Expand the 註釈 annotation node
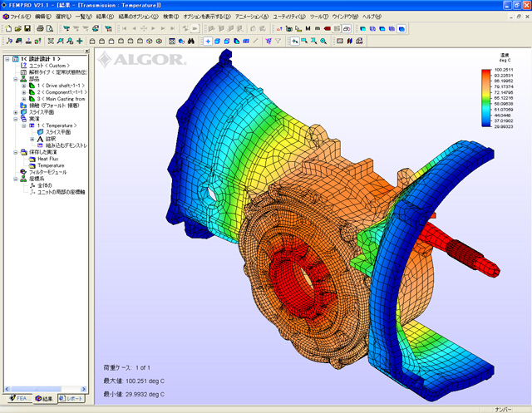The image size is (532, 413). tap(32, 139)
